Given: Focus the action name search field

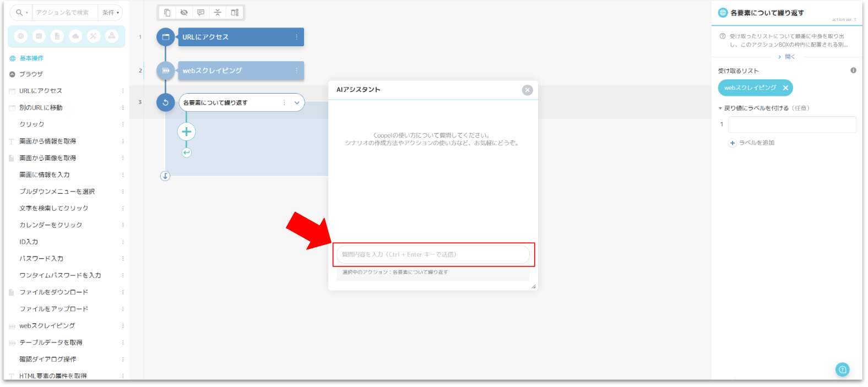Looking at the screenshot, I should (x=64, y=13).
